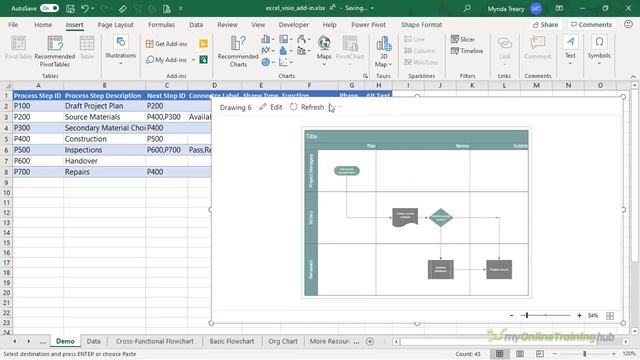This screenshot has width=640, height=360.
Task: Open the Undo history dropdown arrow
Action: click(x=93, y=8)
